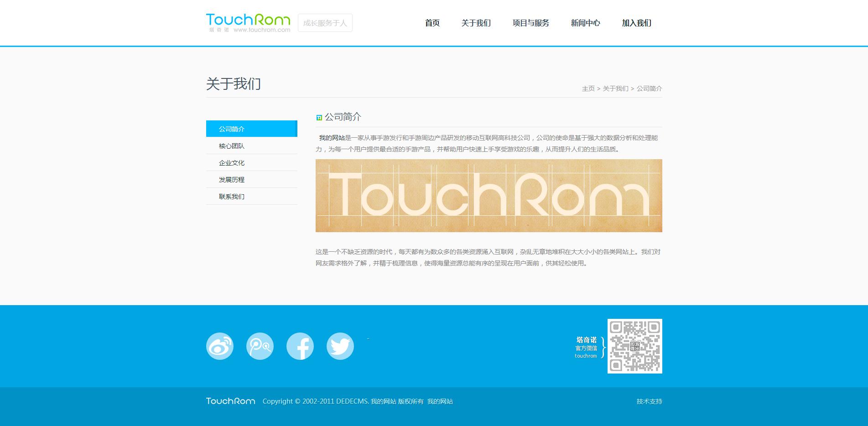Go to 项目与服务 navigation item
Screen dimensions: 868x426
(531, 23)
